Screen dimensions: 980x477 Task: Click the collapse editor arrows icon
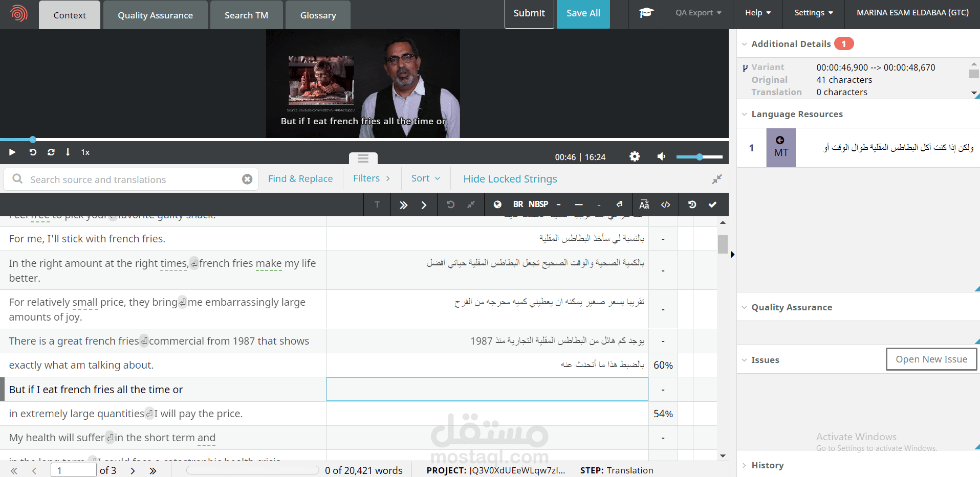pyautogui.click(x=717, y=179)
